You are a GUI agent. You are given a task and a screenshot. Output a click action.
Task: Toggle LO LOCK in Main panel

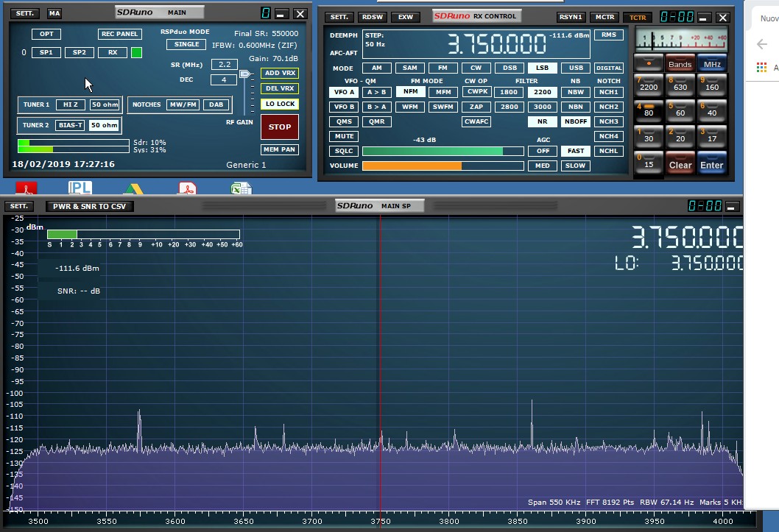coord(280,104)
